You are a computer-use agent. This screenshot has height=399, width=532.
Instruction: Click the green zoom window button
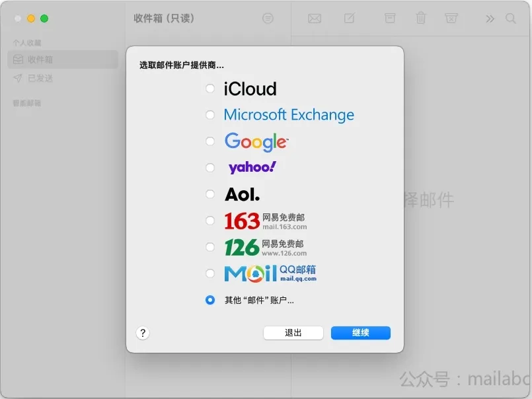pos(44,18)
